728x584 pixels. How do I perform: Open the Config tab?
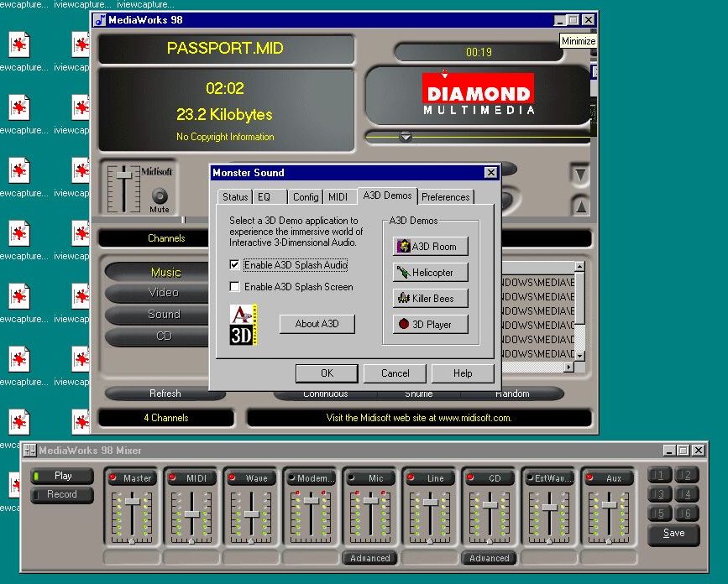pos(305,197)
